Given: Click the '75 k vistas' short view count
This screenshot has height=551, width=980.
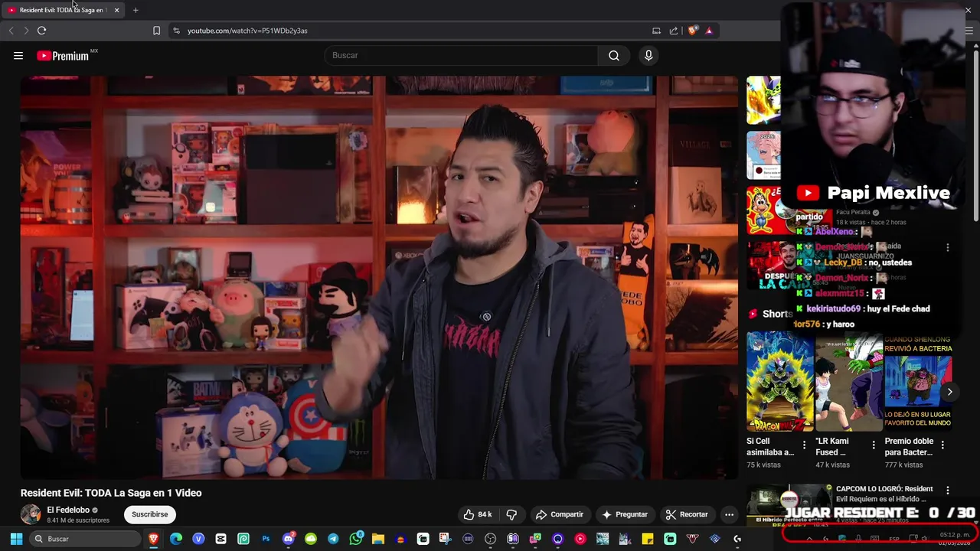Looking at the screenshot, I should click(763, 465).
